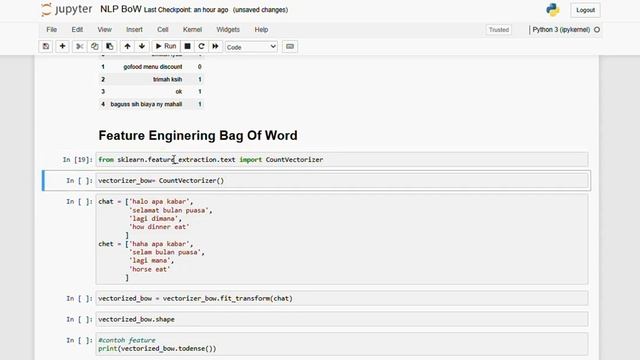Viewport: 640px width, 360px height.
Task: Click the Python logo icon
Action: (x=553, y=9)
